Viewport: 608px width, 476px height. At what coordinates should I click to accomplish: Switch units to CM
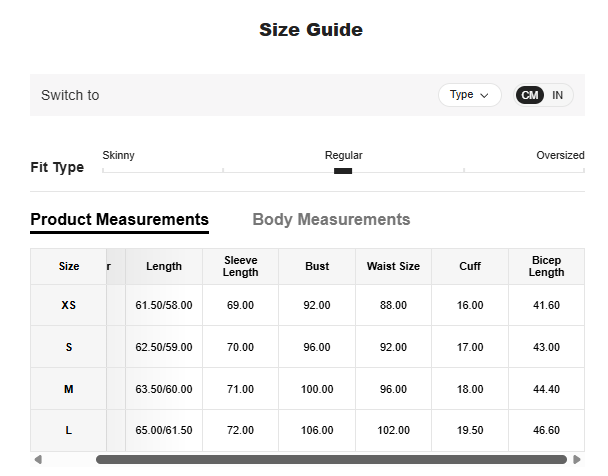click(x=530, y=95)
